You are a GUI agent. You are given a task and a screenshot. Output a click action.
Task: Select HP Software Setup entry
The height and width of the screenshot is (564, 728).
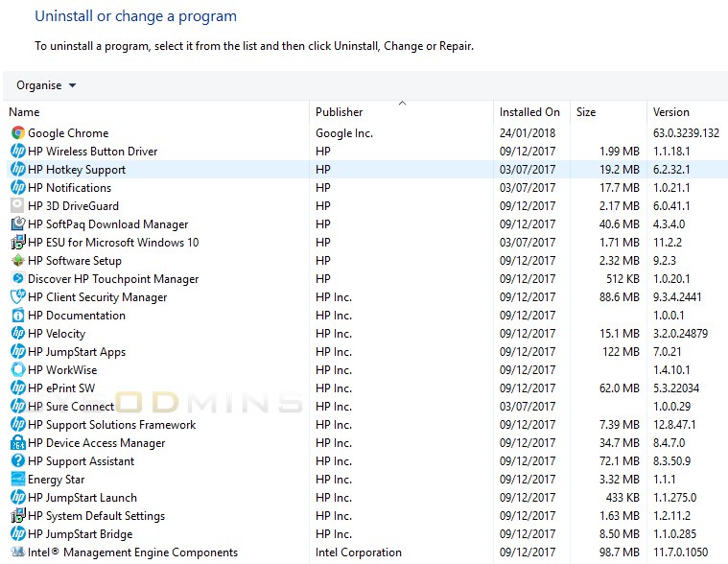[x=75, y=260]
